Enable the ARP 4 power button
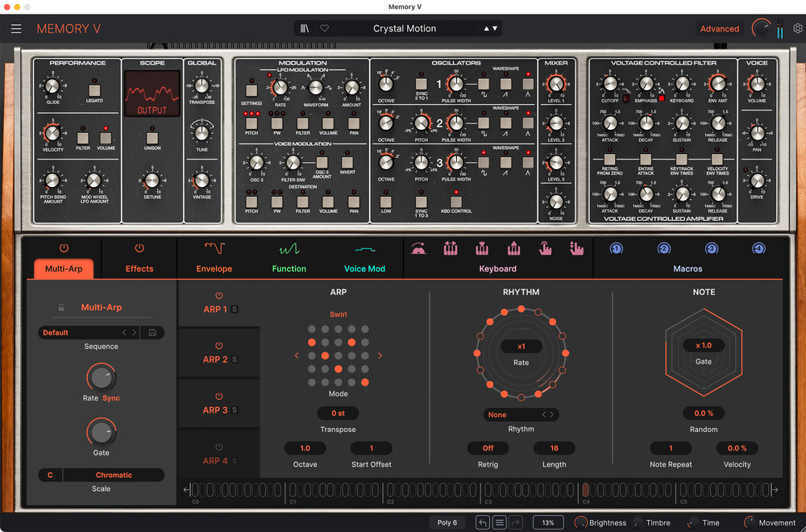This screenshot has width=806, height=532. point(219,447)
